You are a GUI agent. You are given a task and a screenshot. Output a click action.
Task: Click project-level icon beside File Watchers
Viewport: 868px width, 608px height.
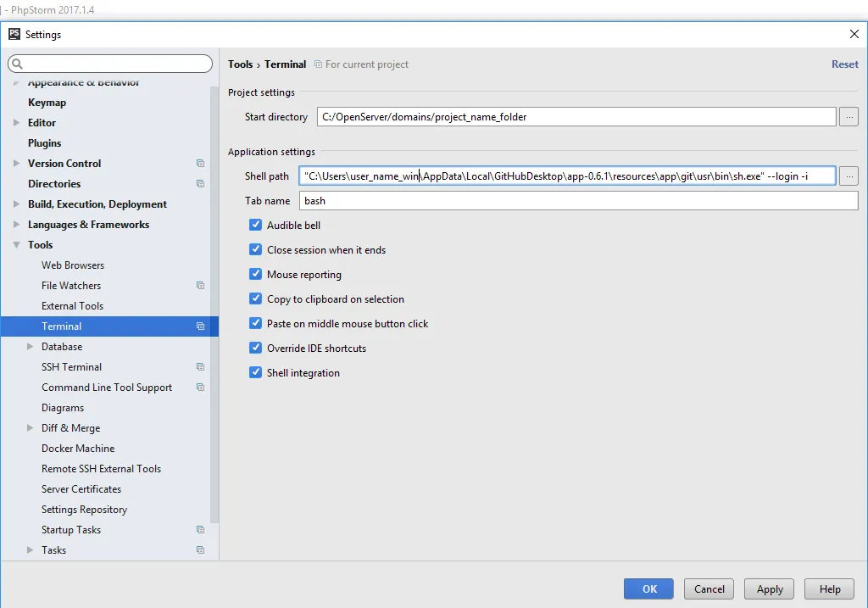tap(200, 286)
